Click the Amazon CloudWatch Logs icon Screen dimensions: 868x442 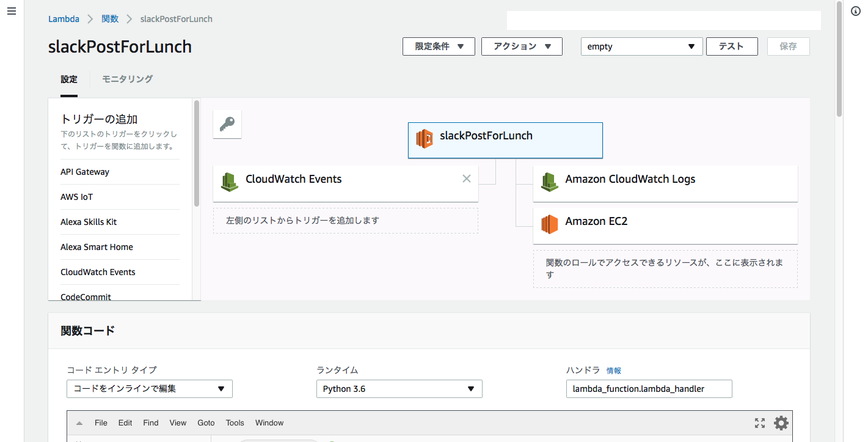coord(550,182)
